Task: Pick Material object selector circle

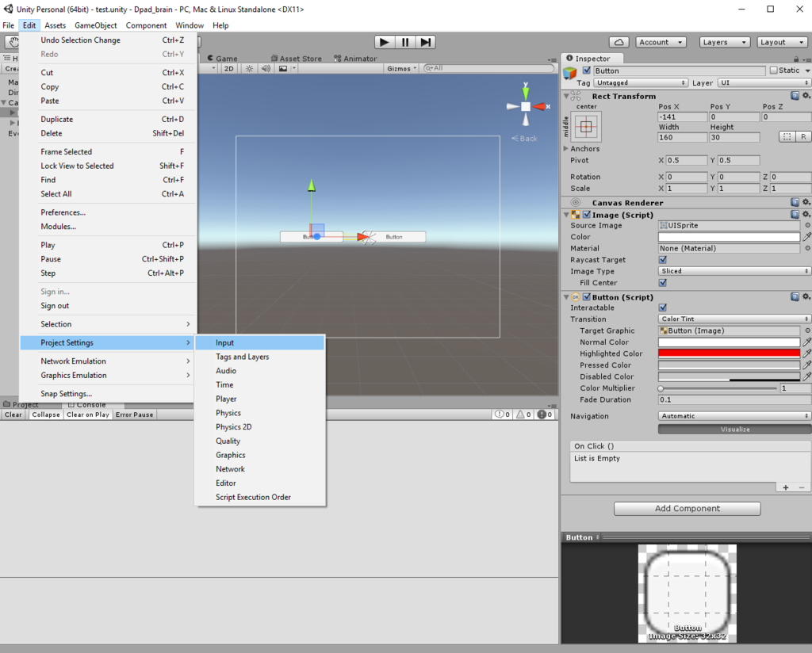Action: point(806,248)
